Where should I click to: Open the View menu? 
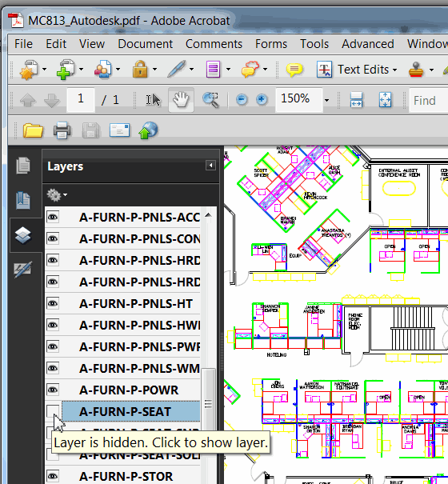click(92, 44)
